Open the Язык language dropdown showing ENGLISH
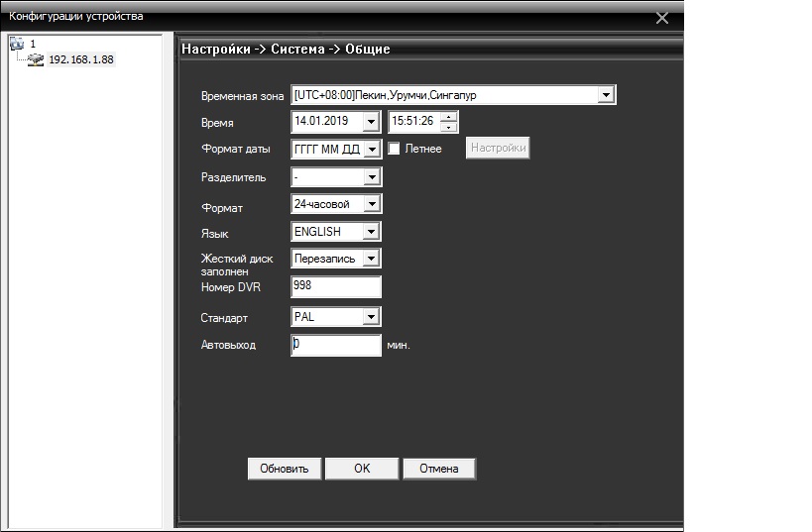The image size is (812, 532). click(372, 232)
